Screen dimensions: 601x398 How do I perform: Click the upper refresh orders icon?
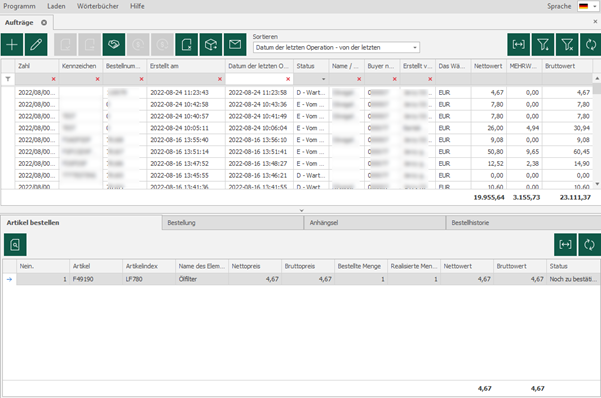591,45
